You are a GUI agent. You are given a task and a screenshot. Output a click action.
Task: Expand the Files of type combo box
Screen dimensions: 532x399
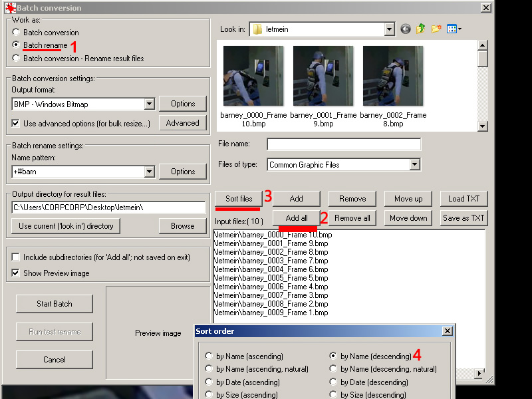[414, 165]
